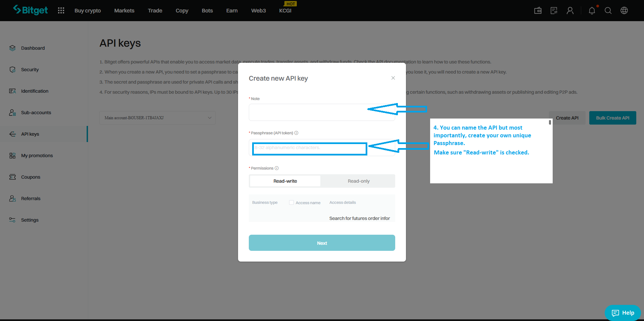The width and height of the screenshot is (644, 321).
Task: Open the Copy menu
Action: coord(182,10)
